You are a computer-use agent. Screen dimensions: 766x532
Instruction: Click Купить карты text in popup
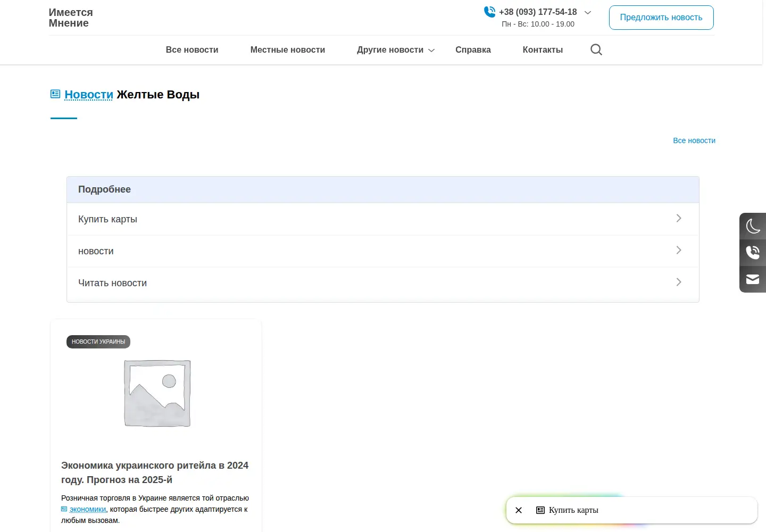[573, 510]
